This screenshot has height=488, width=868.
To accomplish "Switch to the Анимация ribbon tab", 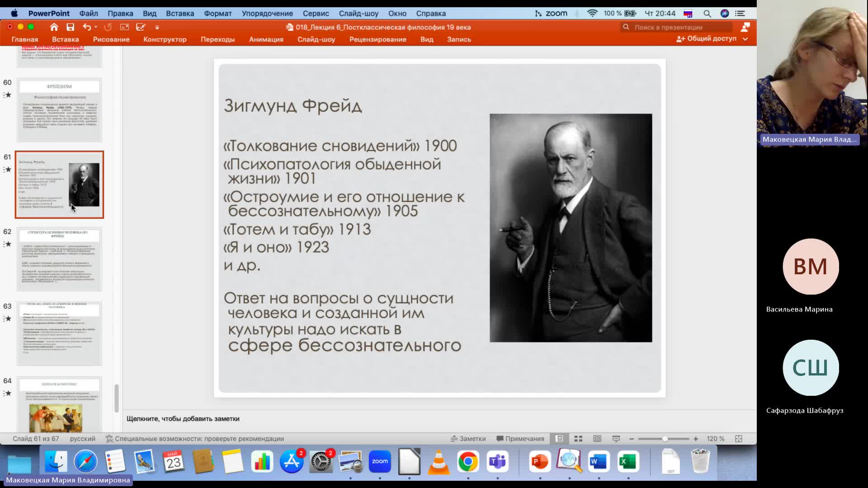I will point(266,39).
